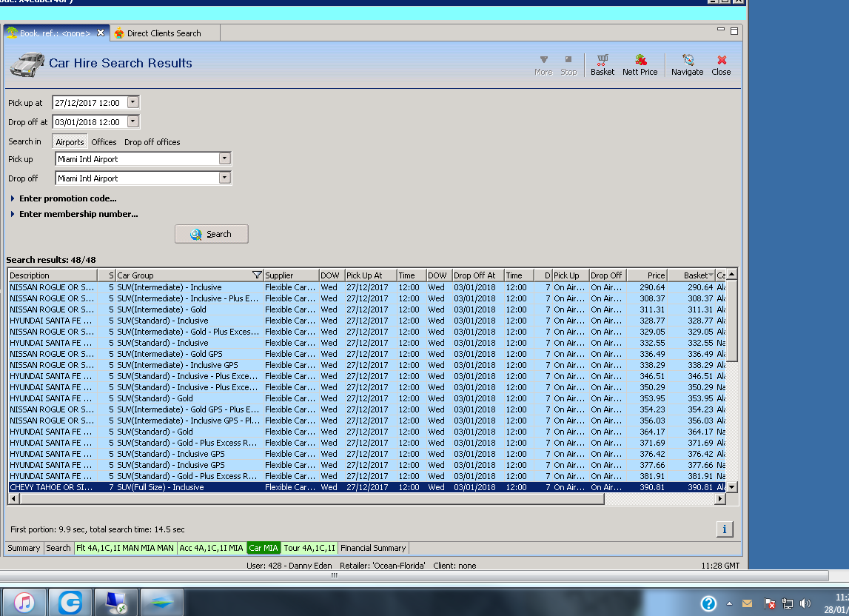Click the information icon at bottom right
Image resolution: width=849 pixels, height=616 pixels.
pos(724,529)
